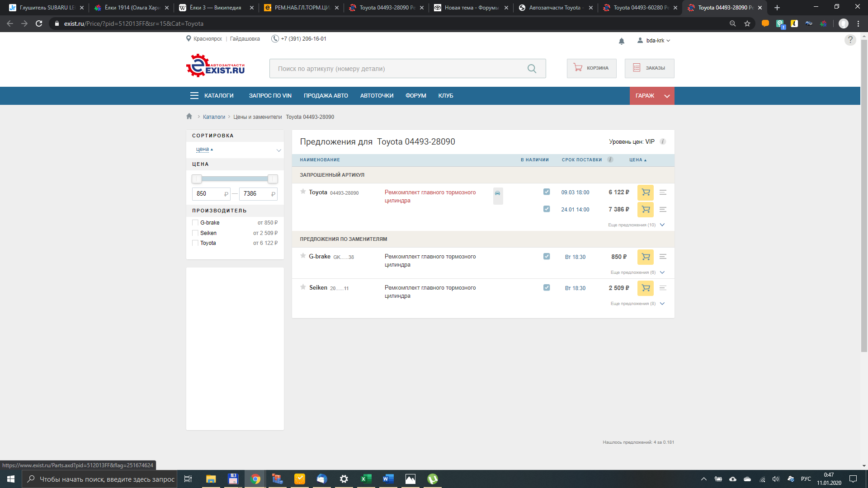Open Toyota part description link in red

pos(430,197)
